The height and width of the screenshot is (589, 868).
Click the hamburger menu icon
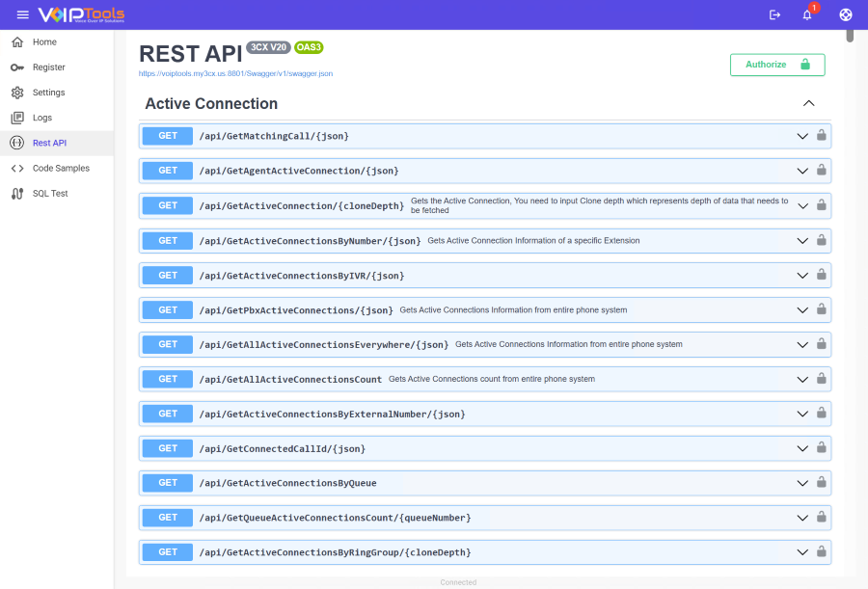(23, 14)
